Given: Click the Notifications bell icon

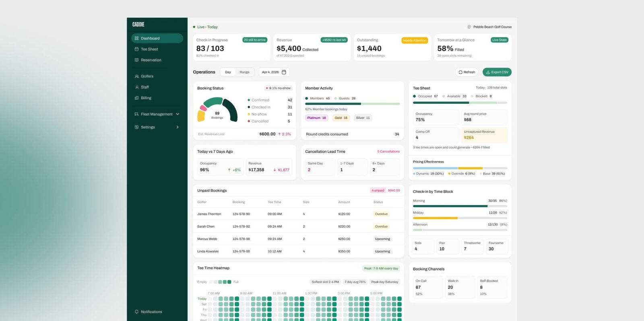Looking at the screenshot, I should click(x=136, y=312).
